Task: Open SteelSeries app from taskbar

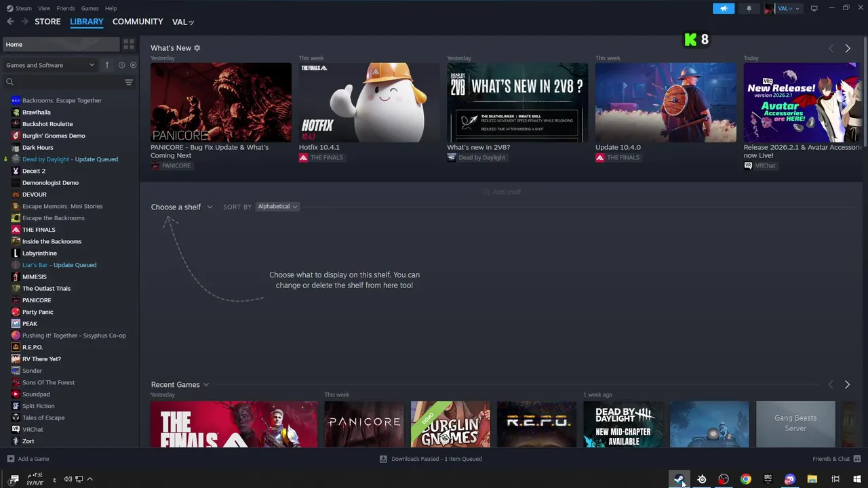Action: point(701,479)
